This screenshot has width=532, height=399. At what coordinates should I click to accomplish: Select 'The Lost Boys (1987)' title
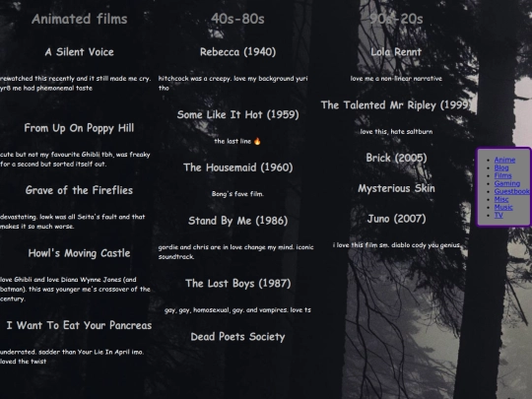[x=237, y=284]
